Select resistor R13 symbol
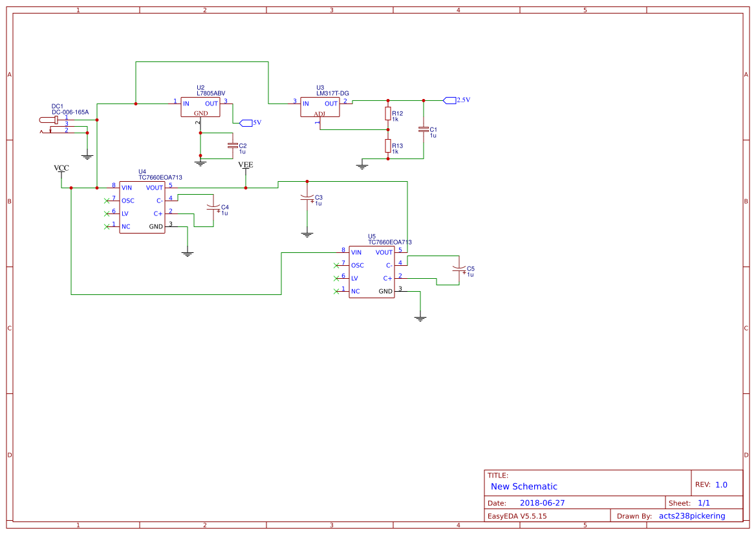This screenshot has width=756, height=535. [x=388, y=146]
